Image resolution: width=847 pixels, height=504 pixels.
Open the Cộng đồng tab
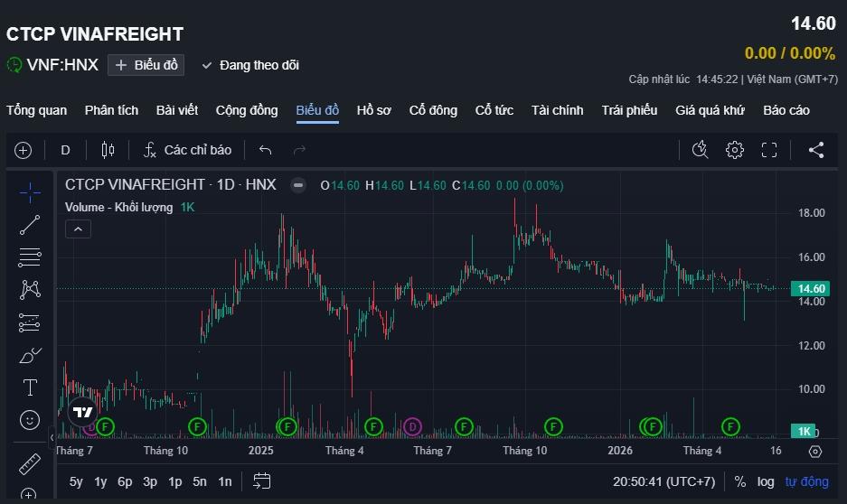[x=247, y=110]
